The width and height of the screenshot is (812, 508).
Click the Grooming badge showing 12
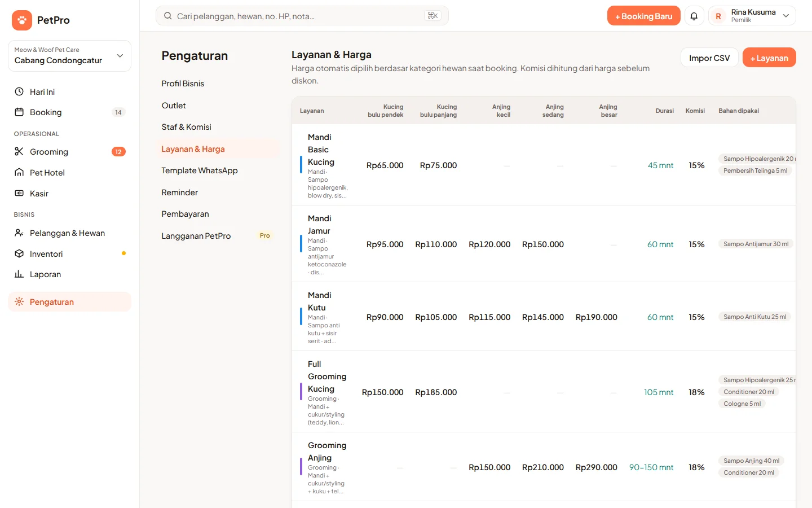118,152
